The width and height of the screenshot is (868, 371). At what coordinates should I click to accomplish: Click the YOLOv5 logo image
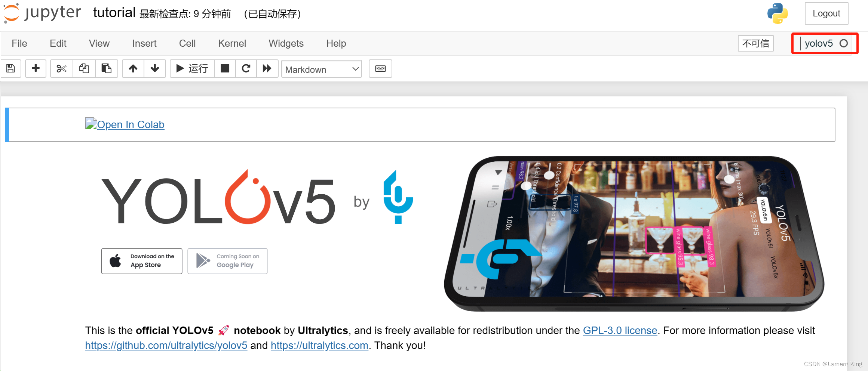coord(218,197)
